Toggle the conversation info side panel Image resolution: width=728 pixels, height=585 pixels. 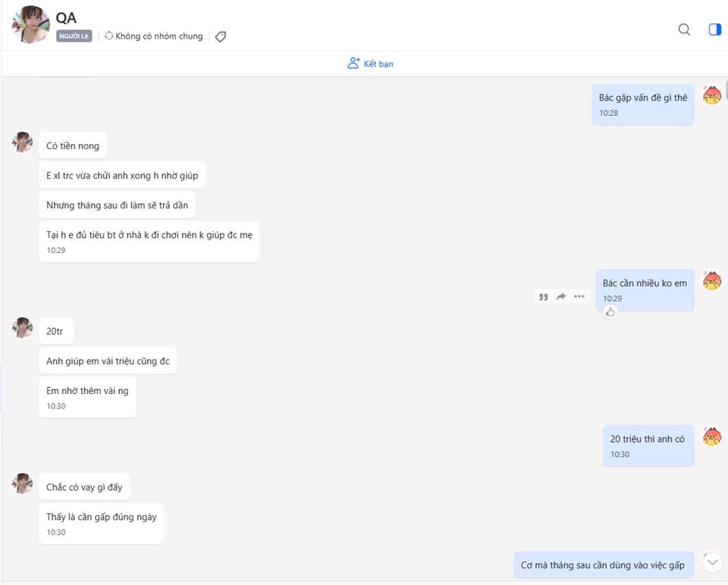coord(714,30)
